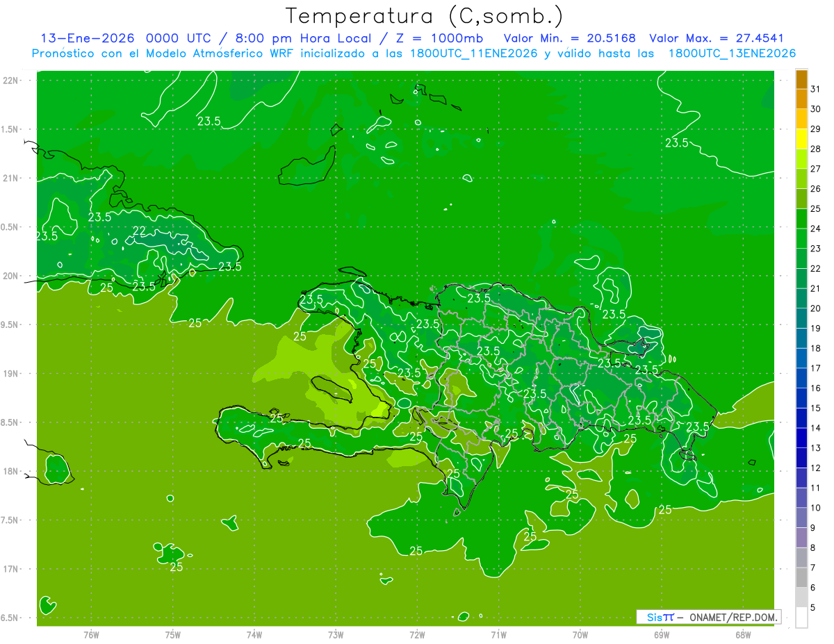Click the legend tick label "28"
The image size is (834, 644).
(816, 149)
